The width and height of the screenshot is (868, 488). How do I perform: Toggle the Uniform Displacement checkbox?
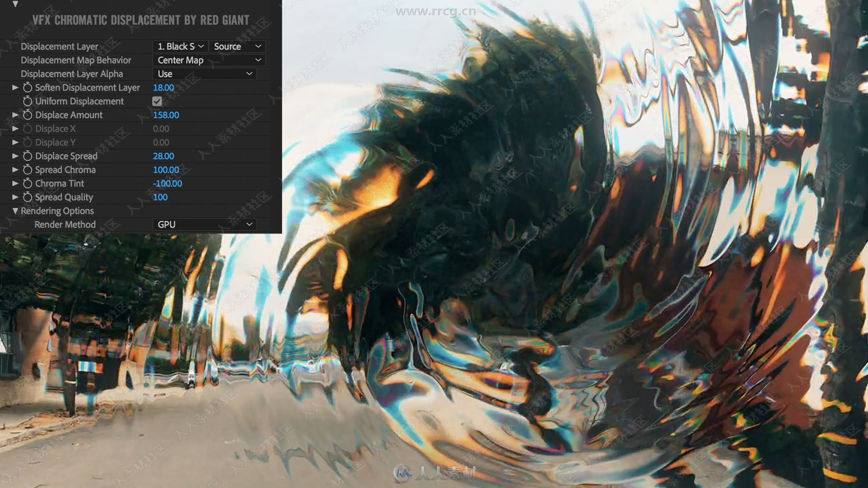[157, 101]
